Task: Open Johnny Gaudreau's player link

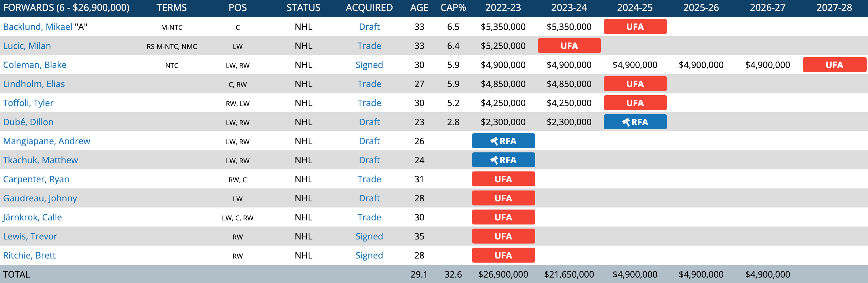Action: tap(40, 198)
